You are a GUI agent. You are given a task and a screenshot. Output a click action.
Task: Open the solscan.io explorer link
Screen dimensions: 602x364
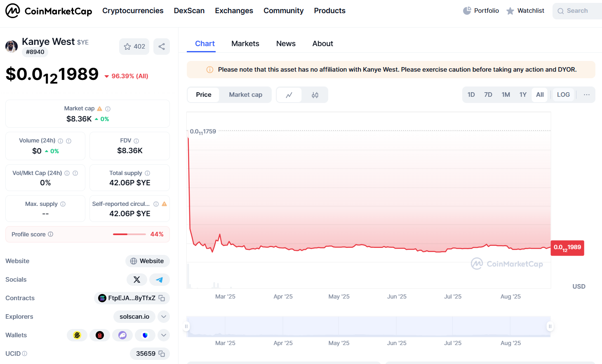click(134, 317)
